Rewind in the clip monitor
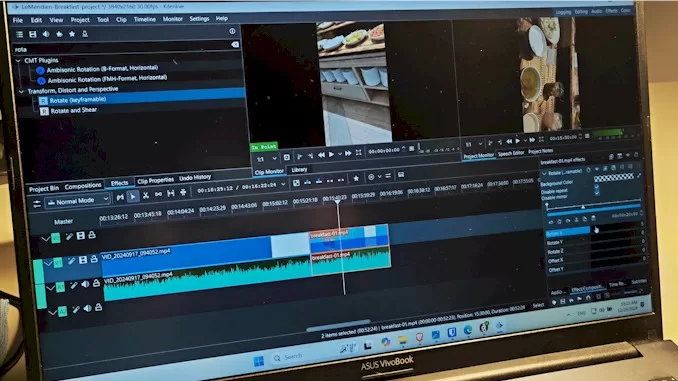 [x=321, y=155]
